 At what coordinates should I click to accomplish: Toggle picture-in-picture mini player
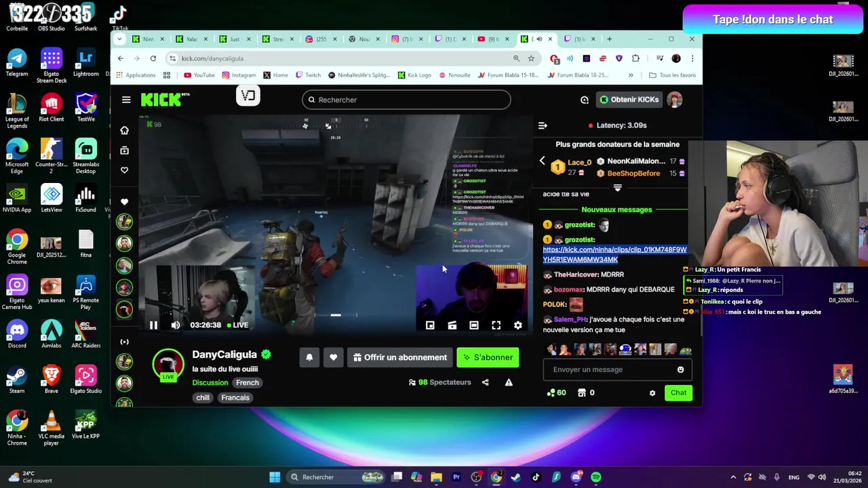coord(430,326)
